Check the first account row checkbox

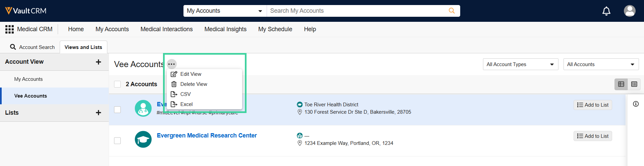tap(117, 110)
